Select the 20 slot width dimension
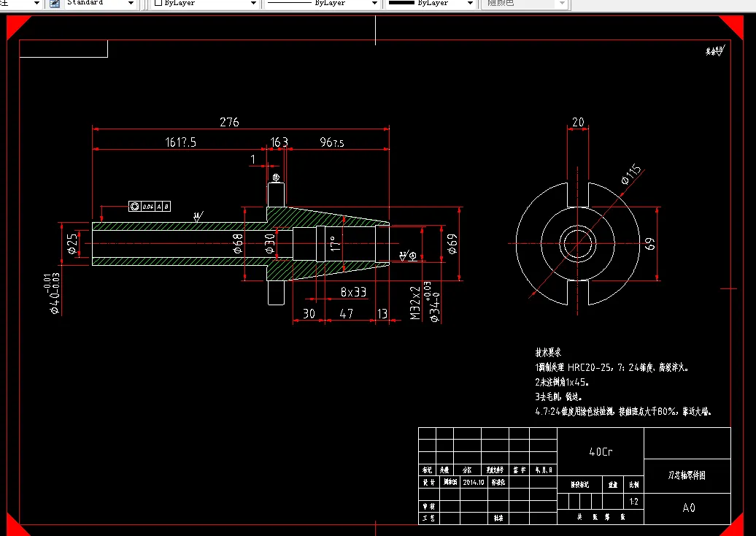This screenshot has height=536, width=756. 578,123
